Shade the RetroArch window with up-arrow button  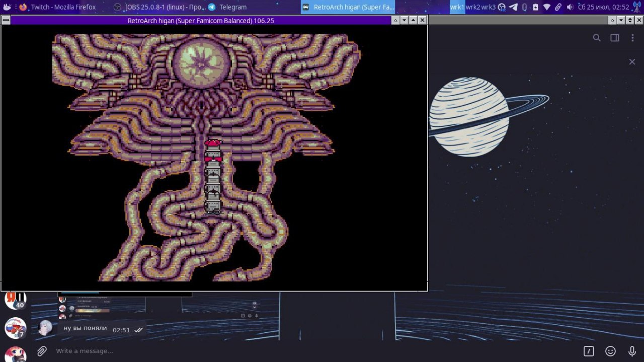click(x=395, y=20)
